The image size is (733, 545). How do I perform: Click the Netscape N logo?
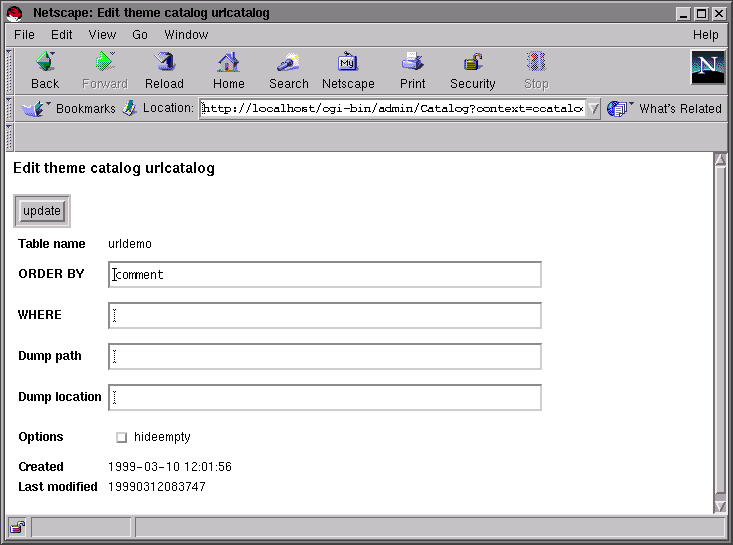click(x=707, y=67)
